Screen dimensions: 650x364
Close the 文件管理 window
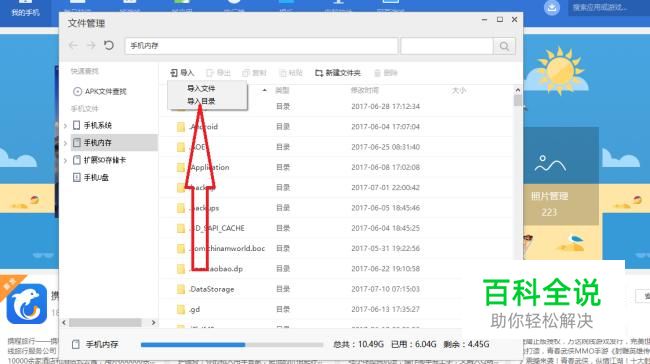514,19
